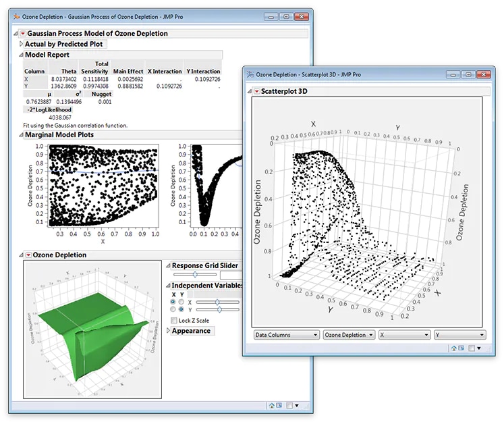Viewport: 504px width, 422px height.
Task: Click Nugget value 0.001
Action: [105, 102]
